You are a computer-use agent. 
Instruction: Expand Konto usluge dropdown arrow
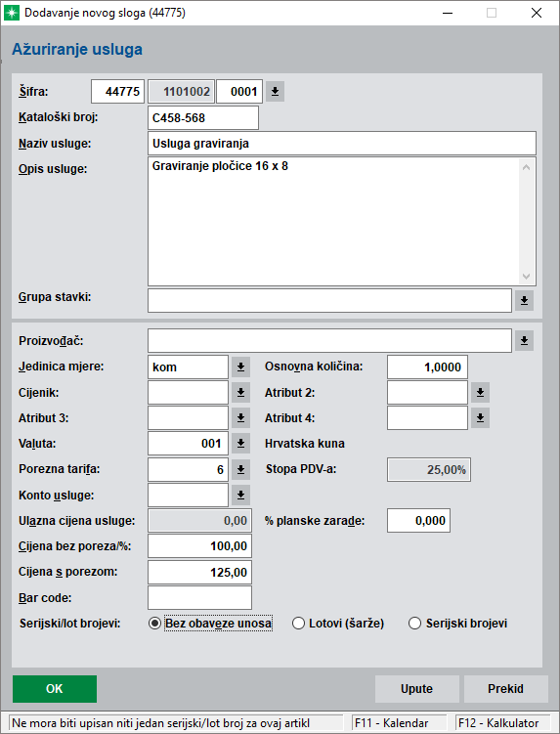[x=240, y=496]
